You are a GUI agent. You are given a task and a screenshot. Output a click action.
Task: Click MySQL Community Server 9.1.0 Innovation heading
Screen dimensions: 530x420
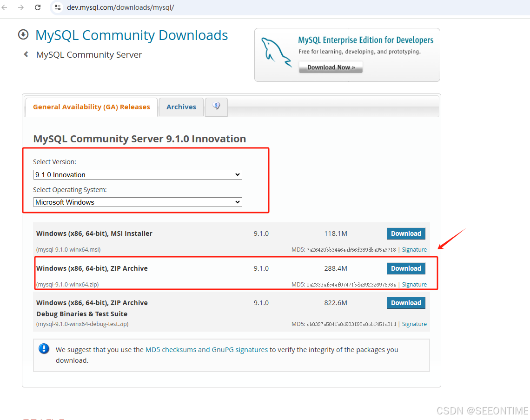point(139,139)
